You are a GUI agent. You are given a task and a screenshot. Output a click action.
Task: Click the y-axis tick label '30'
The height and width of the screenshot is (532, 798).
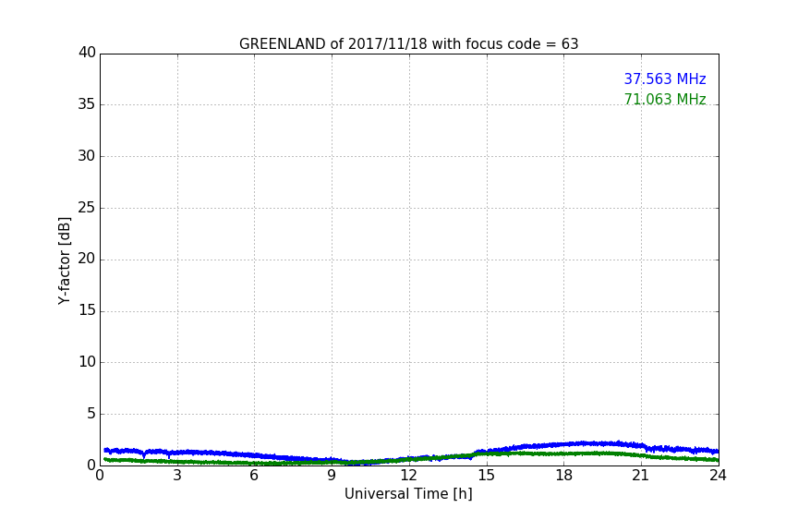click(87, 156)
